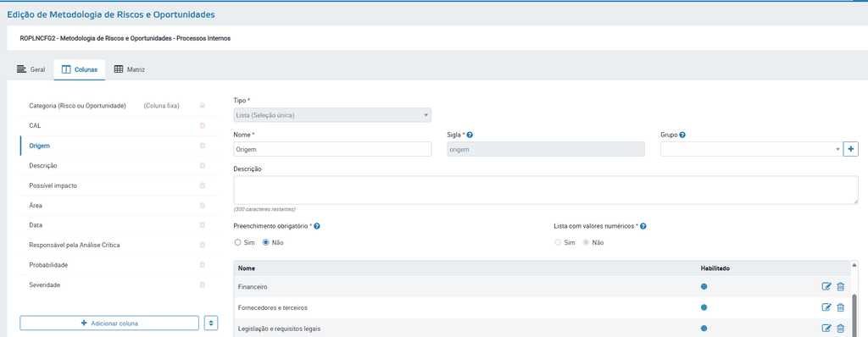
Task: Delete the CAL column via trash icon
Action: coord(202,125)
